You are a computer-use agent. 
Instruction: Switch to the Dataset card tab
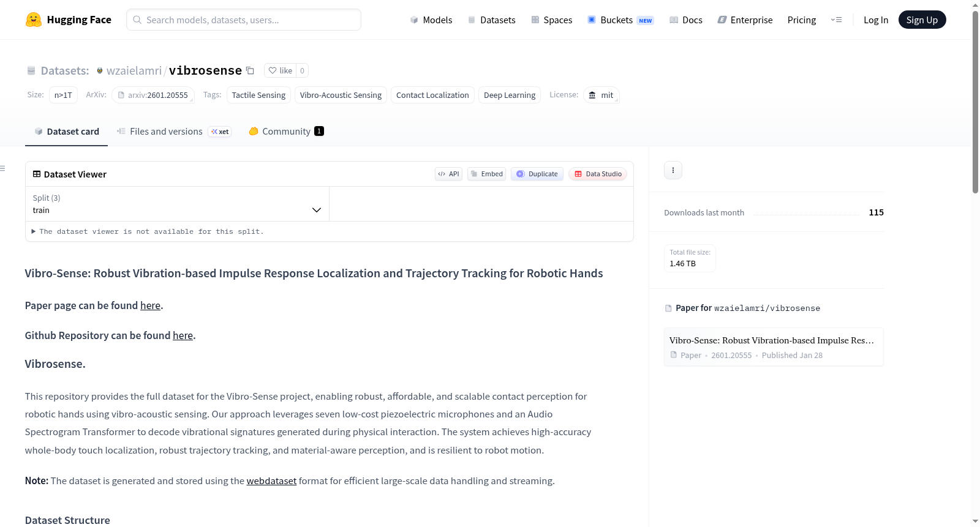66,132
